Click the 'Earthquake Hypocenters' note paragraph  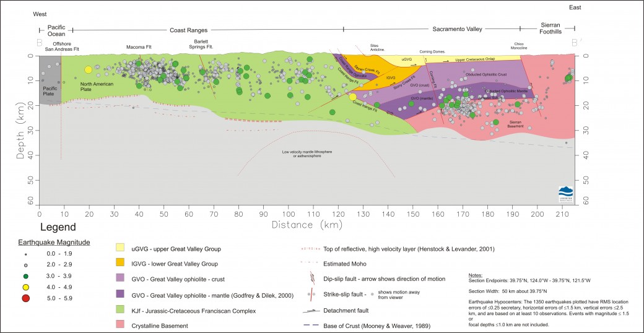549,313
